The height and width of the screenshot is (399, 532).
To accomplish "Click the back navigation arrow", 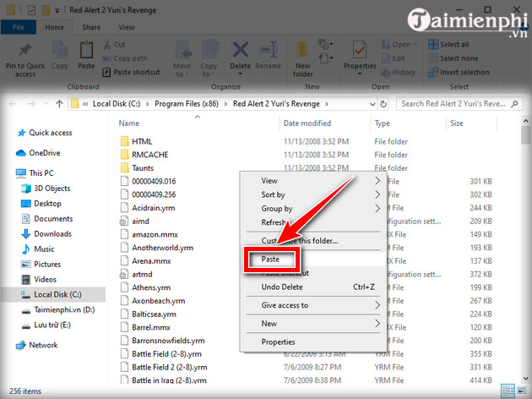I will click(x=13, y=104).
